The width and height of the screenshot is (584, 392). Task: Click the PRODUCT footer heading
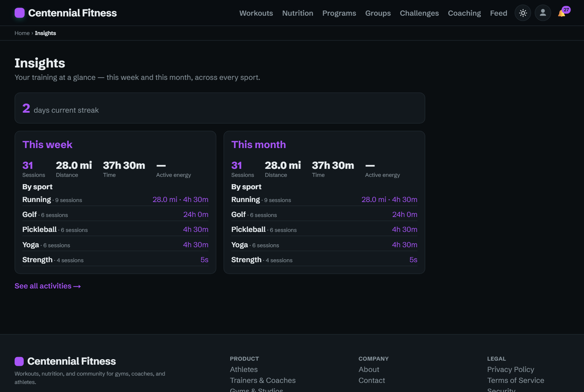[x=244, y=359]
